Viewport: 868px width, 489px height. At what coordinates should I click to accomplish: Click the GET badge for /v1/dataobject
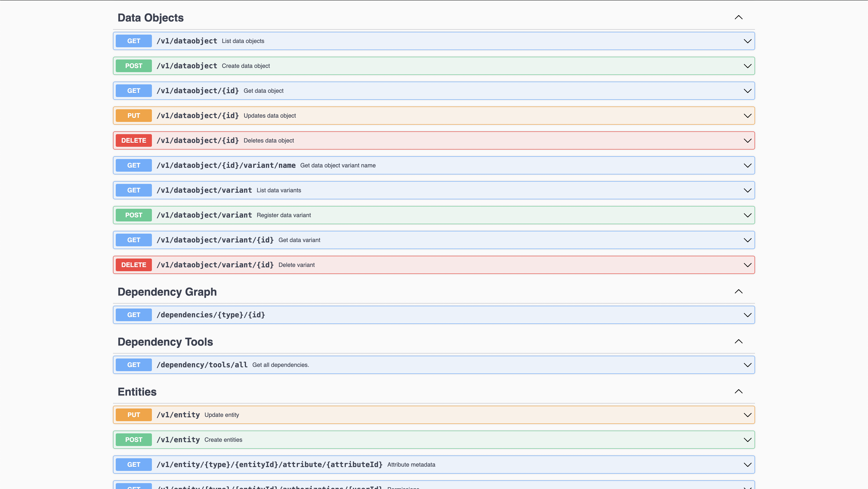[133, 41]
